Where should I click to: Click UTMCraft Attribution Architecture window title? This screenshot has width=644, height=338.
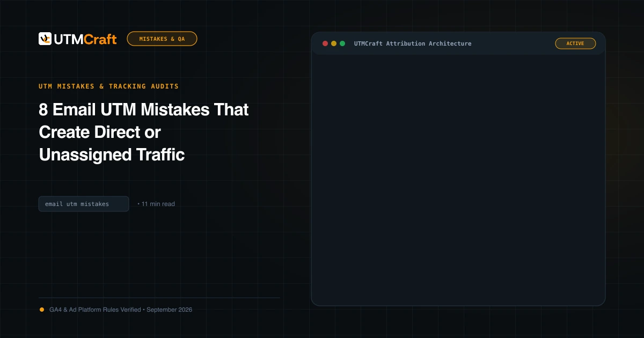tap(413, 43)
